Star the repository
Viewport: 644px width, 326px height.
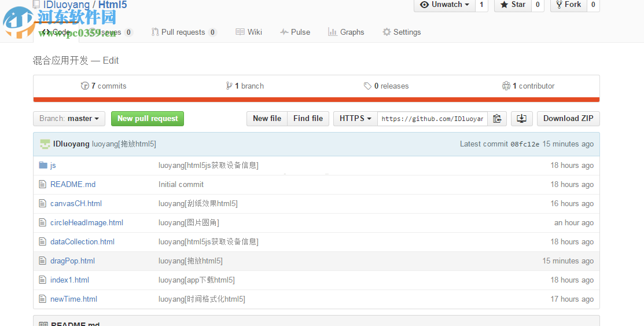[x=513, y=5]
